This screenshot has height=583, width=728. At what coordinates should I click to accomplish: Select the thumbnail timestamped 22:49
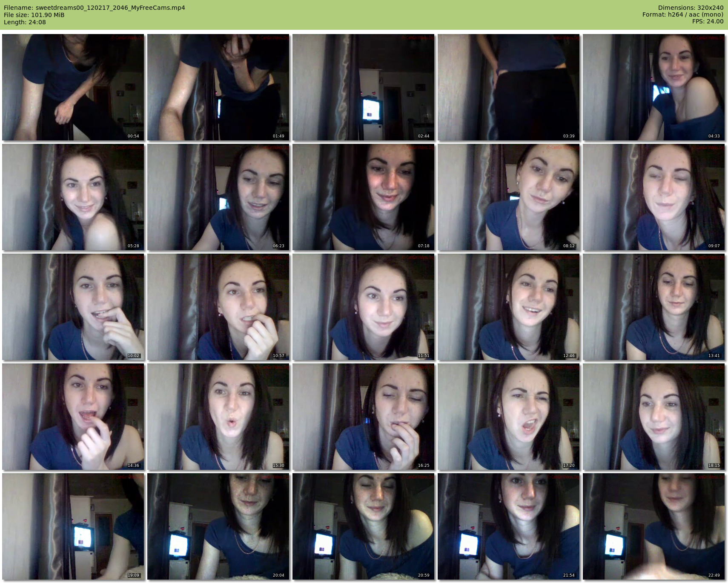click(x=653, y=526)
